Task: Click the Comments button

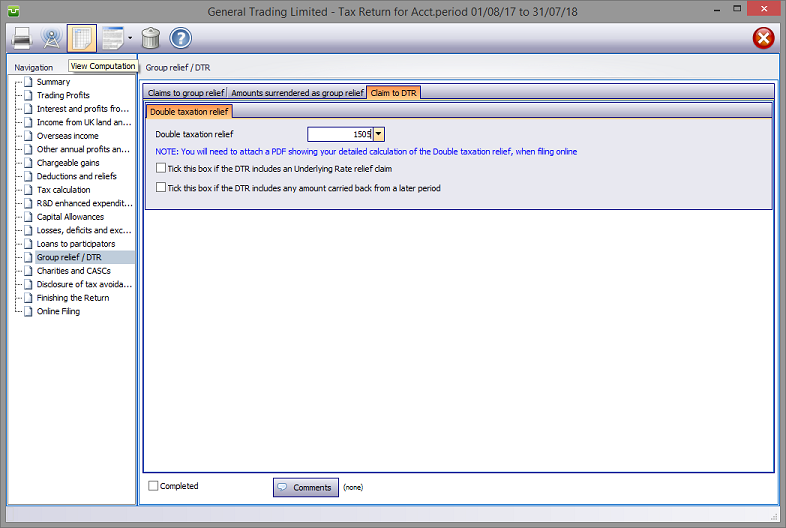Action: click(306, 487)
